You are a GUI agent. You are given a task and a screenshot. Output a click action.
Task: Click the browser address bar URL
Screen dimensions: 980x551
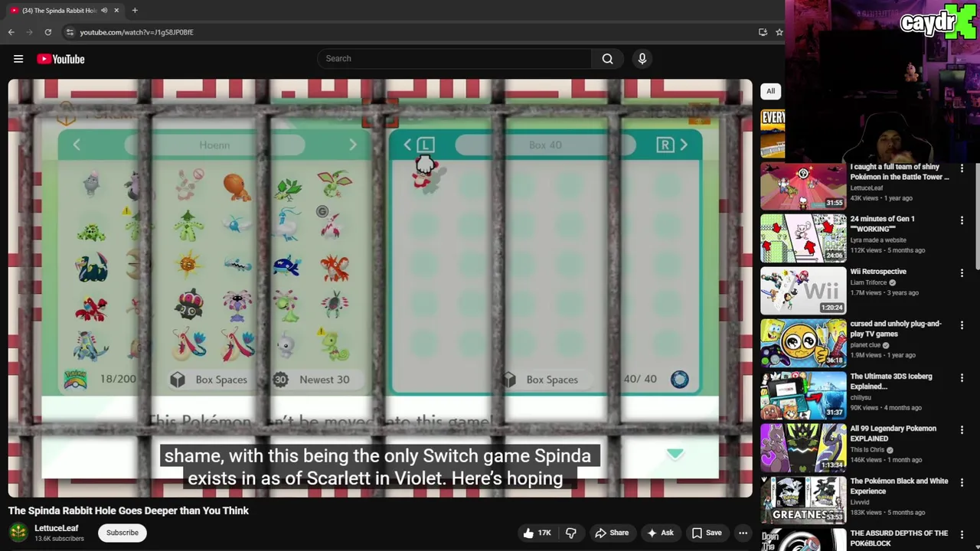pos(136,32)
